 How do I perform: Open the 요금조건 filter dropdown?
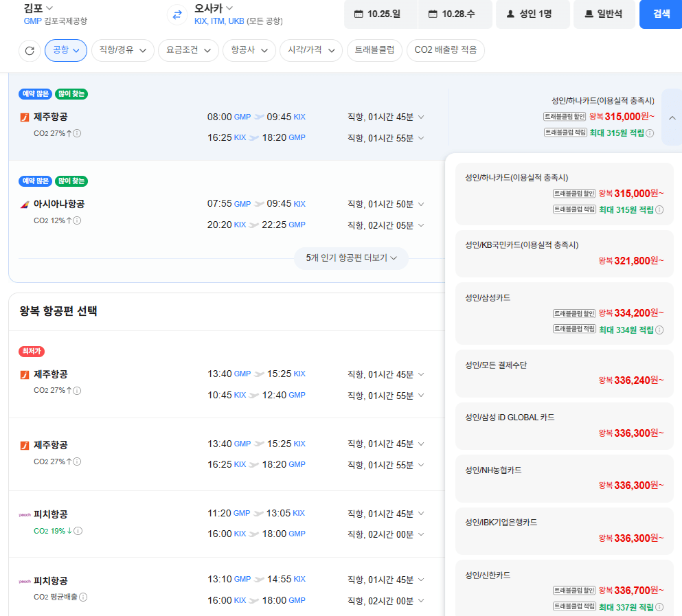click(x=188, y=50)
